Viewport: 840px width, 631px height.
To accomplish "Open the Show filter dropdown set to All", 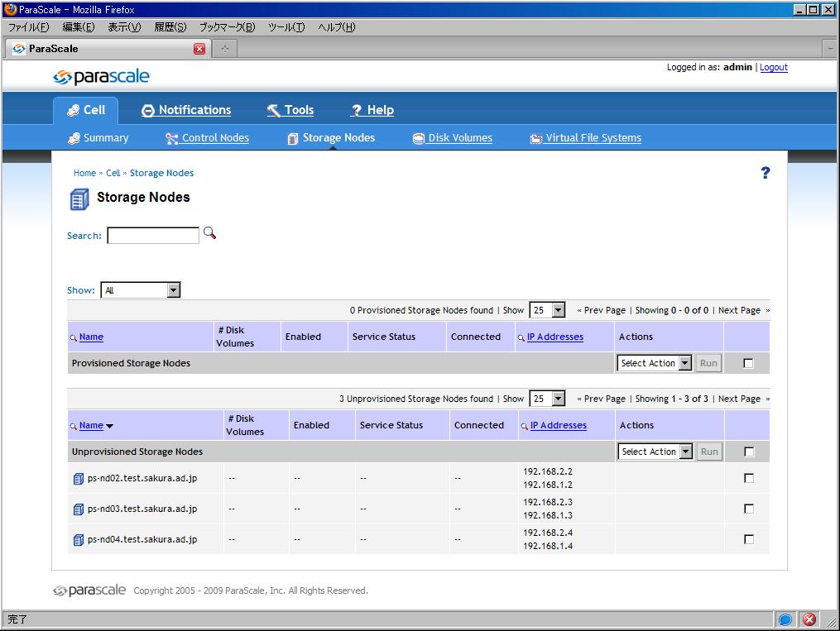I will [140, 290].
